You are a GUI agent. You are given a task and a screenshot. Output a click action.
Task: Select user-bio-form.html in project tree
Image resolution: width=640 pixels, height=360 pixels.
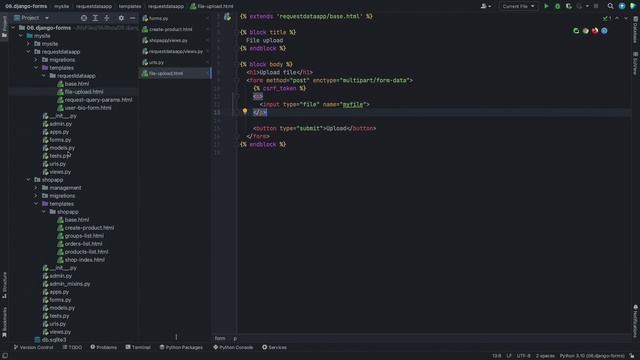click(88, 108)
